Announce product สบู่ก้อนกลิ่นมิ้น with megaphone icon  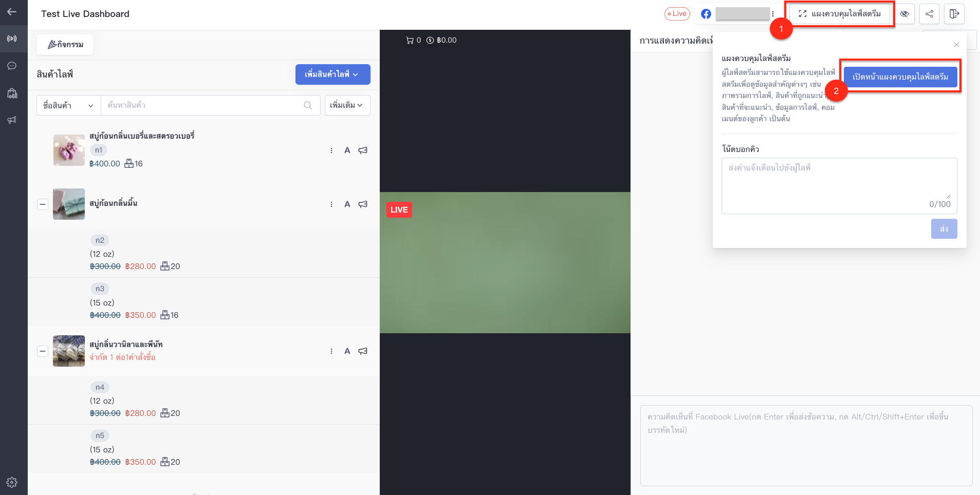(x=363, y=204)
